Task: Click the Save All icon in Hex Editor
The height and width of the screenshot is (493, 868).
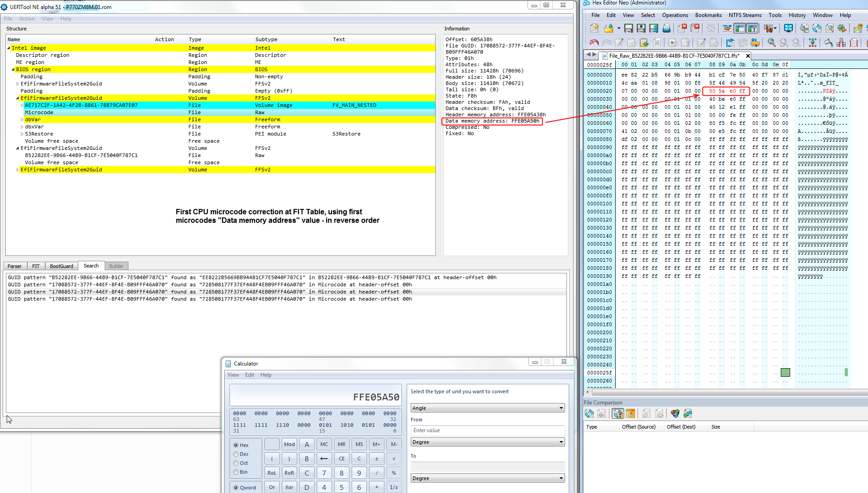Action: pos(654,28)
